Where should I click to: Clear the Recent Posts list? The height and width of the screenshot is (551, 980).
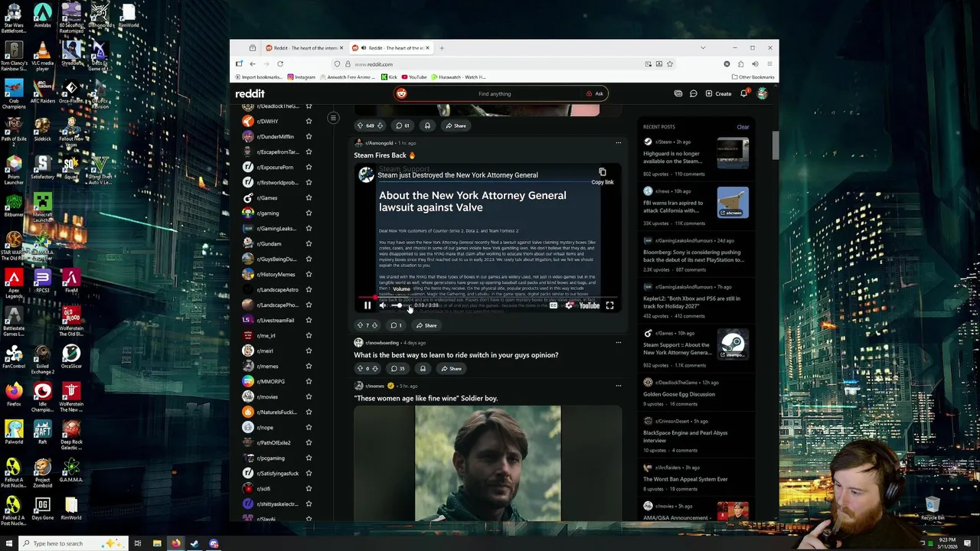[x=743, y=127]
